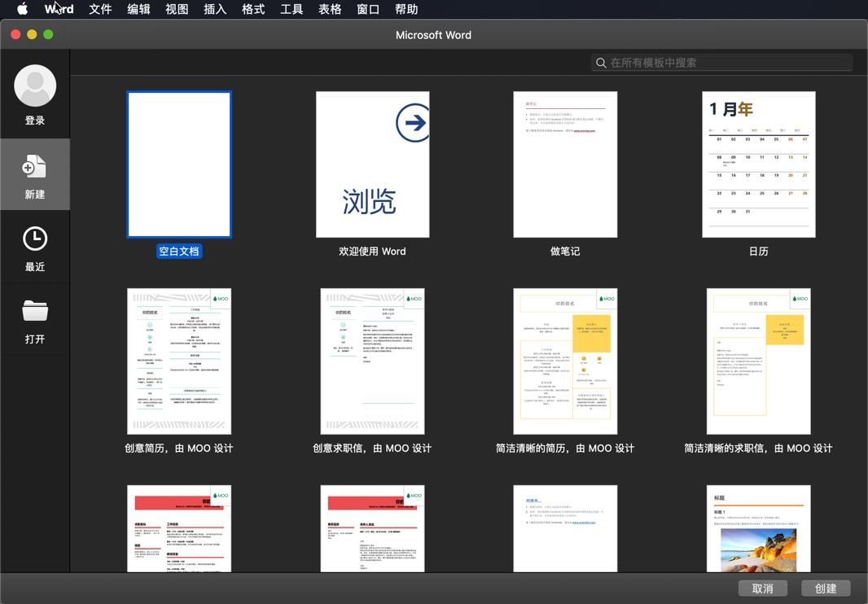Select the 空白文档 blank template
Viewport: 868px width, 604px height.
click(x=179, y=164)
